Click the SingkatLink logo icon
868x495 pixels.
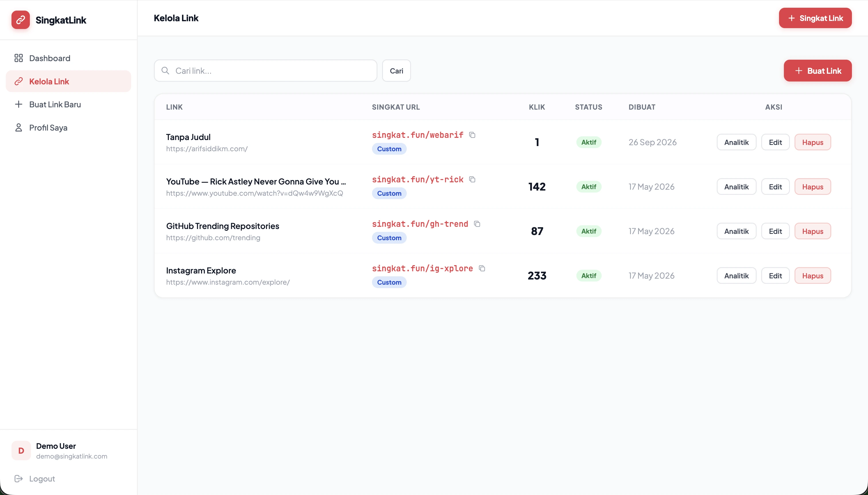20,20
